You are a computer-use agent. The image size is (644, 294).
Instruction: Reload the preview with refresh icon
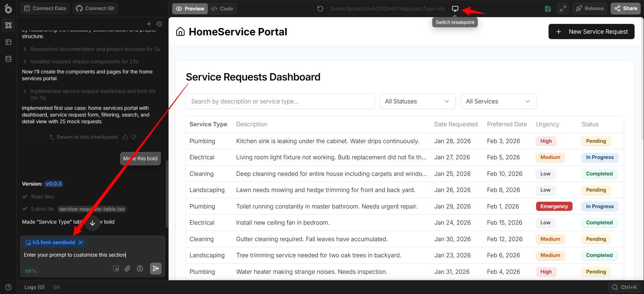(x=320, y=9)
